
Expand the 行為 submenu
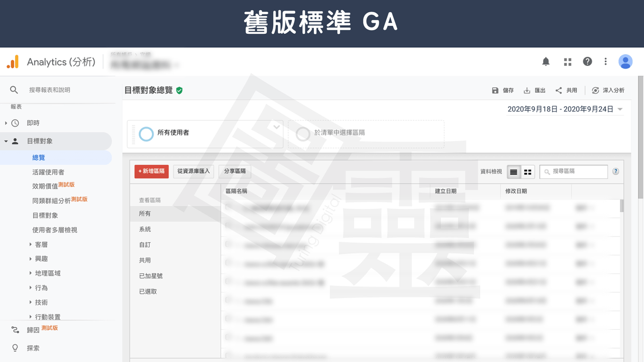(x=31, y=287)
